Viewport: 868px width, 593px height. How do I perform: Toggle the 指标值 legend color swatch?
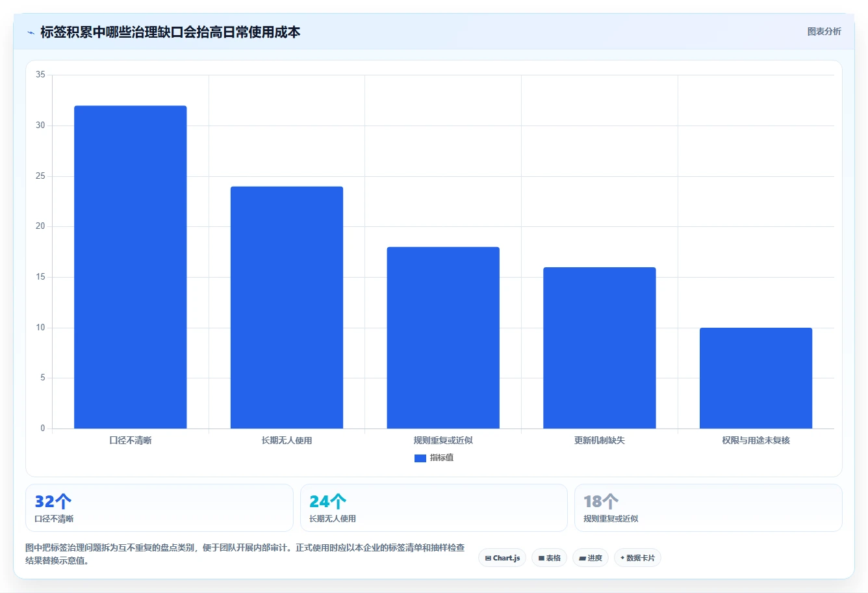(420, 458)
